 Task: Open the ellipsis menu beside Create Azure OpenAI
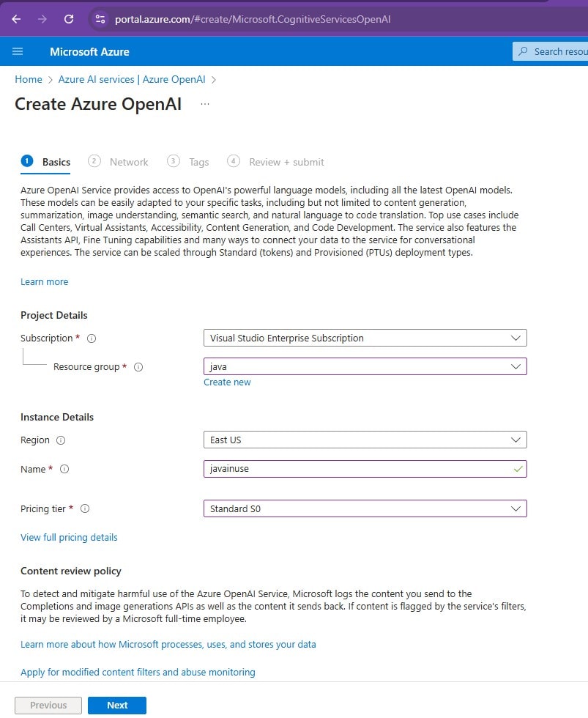pos(205,104)
